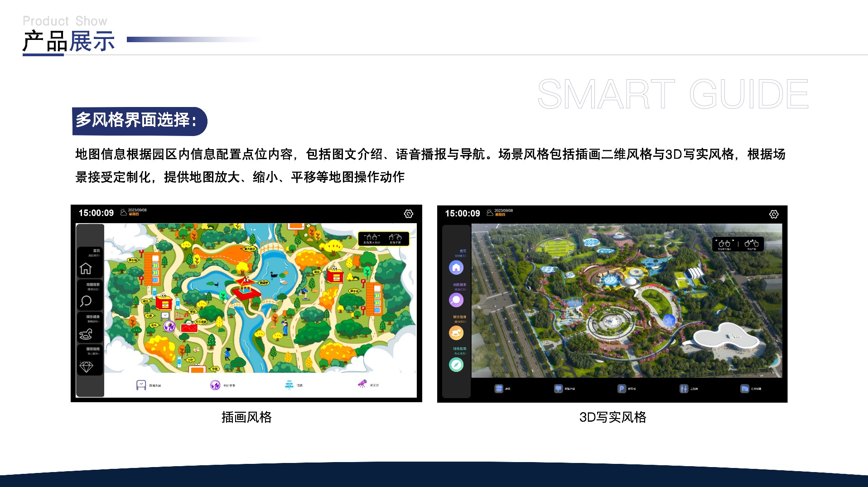Select 停车场 P icon in 3D bottom legend
The height and width of the screenshot is (487, 868).
622,389
